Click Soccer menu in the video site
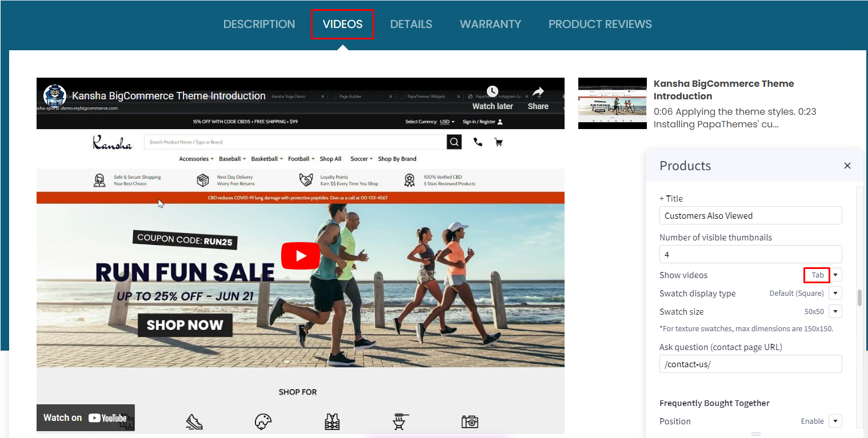The image size is (868, 438). (x=362, y=159)
